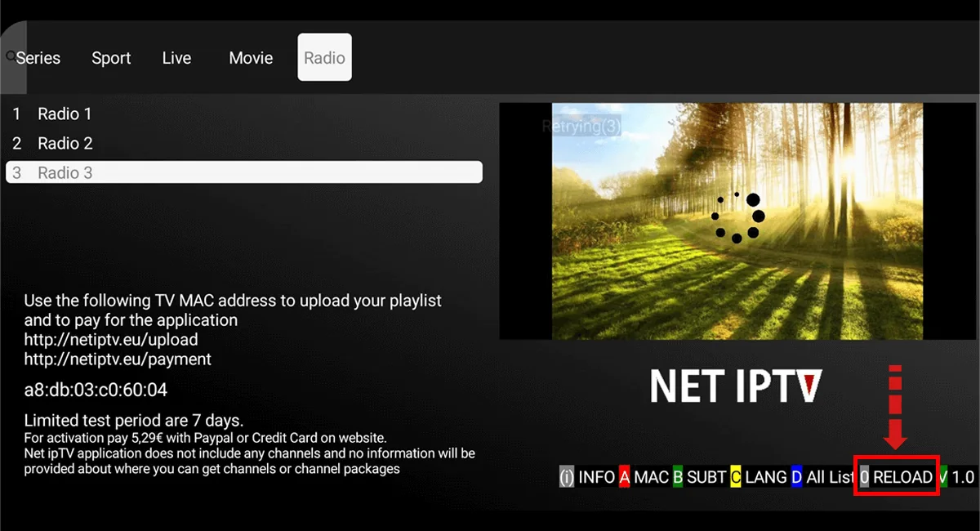Click 'Limited test period are 7 days.' text
Screen dimensions: 980x531
point(134,422)
